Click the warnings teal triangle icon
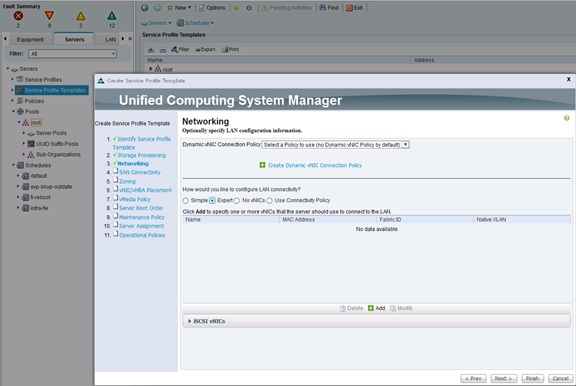This screenshot has height=386, width=576. (112, 16)
